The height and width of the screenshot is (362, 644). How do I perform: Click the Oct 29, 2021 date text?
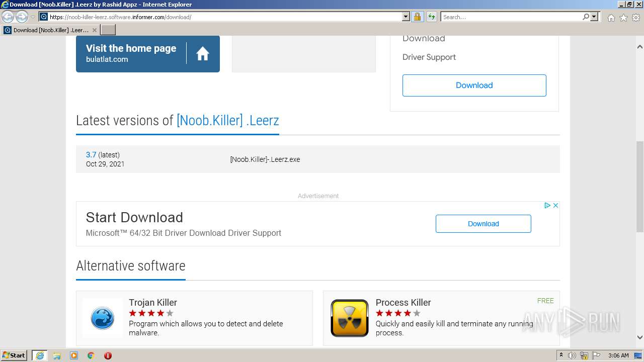click(105, 164)
